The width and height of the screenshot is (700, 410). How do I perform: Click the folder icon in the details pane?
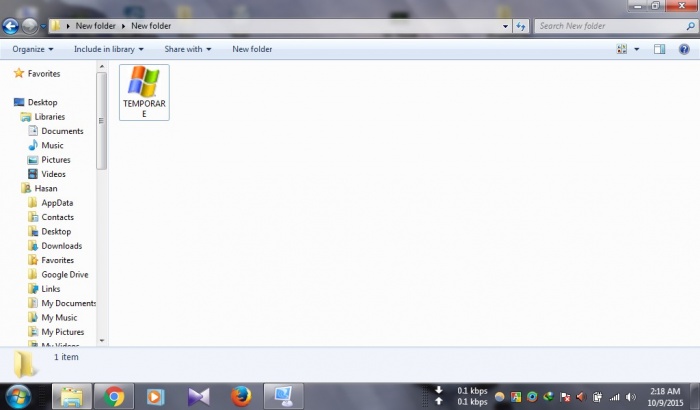(x=24, y=364)
